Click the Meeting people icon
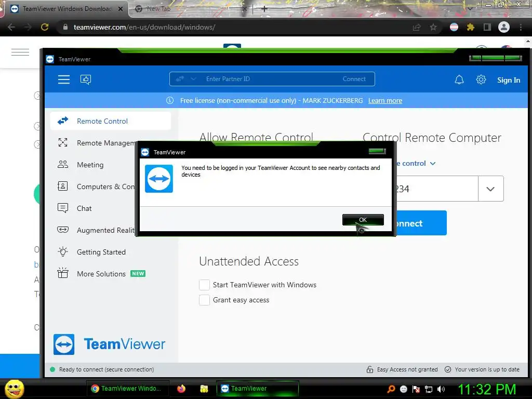 (x=63, y=165)
